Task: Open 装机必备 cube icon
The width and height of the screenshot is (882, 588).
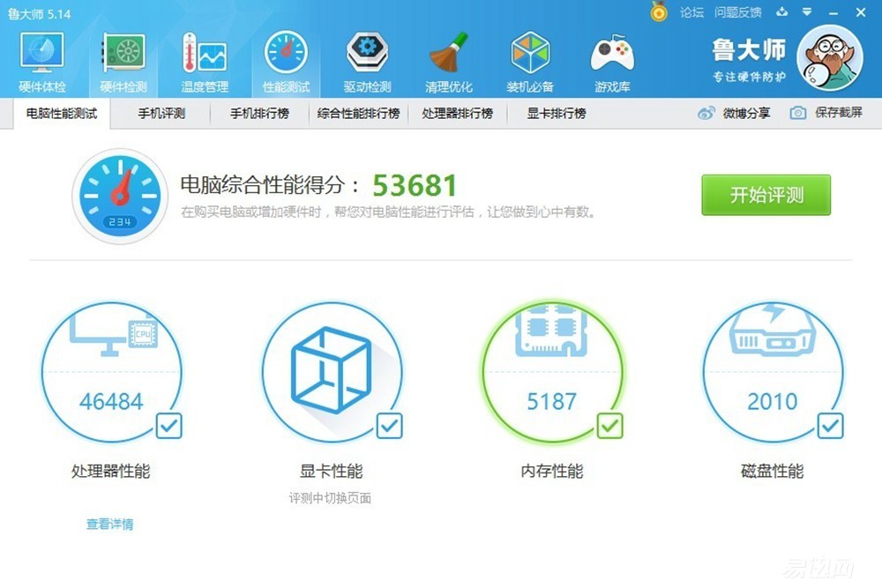Action: pyautogui.click(x=530, y=52)
